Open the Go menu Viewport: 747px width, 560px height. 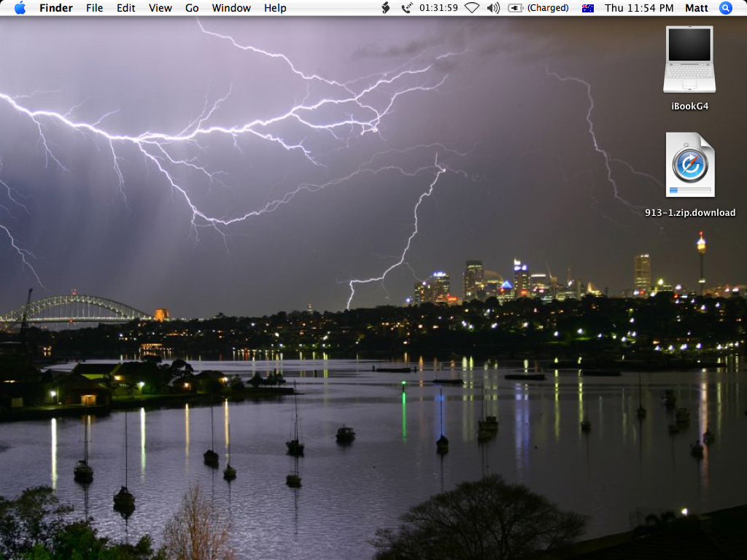tap(192, 8)
